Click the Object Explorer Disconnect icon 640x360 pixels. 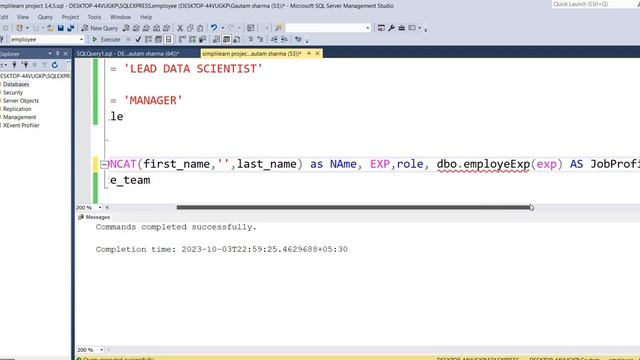tap(25, 65)
